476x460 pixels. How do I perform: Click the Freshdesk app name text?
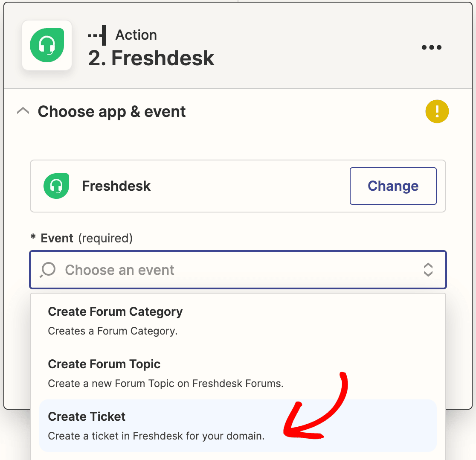[116, 186]
